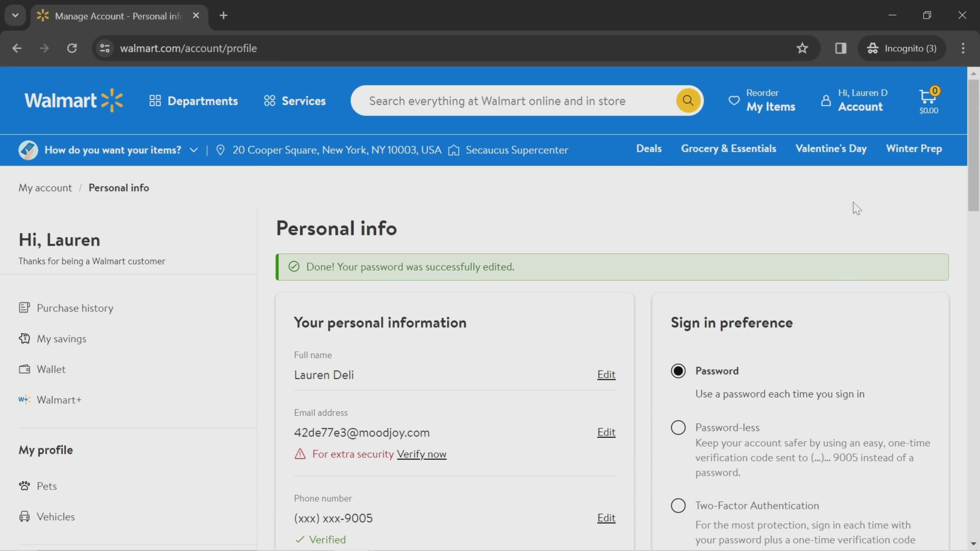The image size is (980, 551).
Task: Click the Hi, Lauren heading
Action: tap(59, 240)
